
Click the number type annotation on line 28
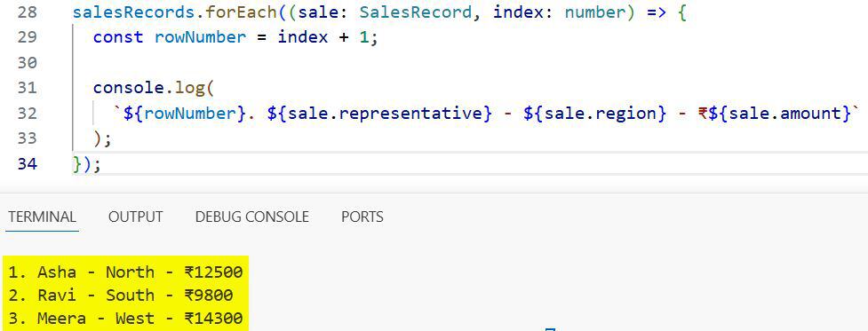point(594,12)
